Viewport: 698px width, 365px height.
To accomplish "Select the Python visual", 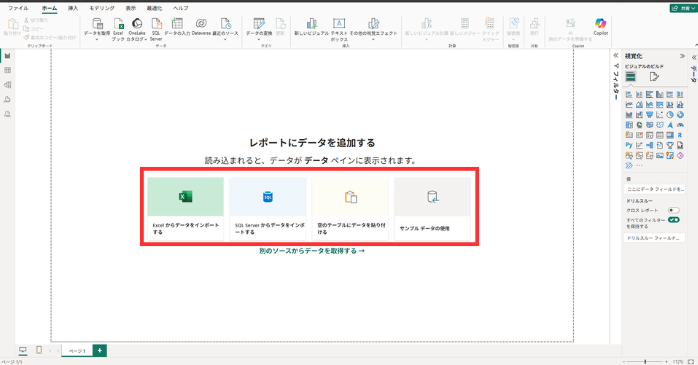I will (629, 145).
